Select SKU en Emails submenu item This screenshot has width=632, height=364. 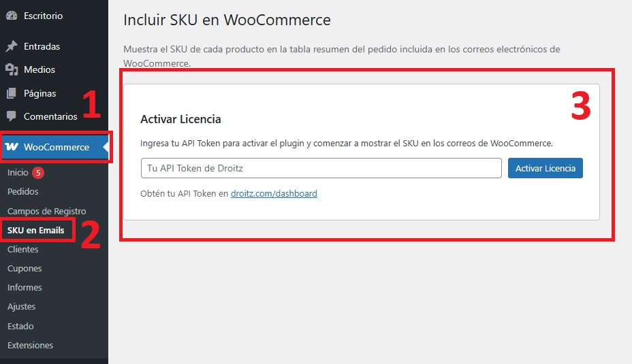click(36, 231)
